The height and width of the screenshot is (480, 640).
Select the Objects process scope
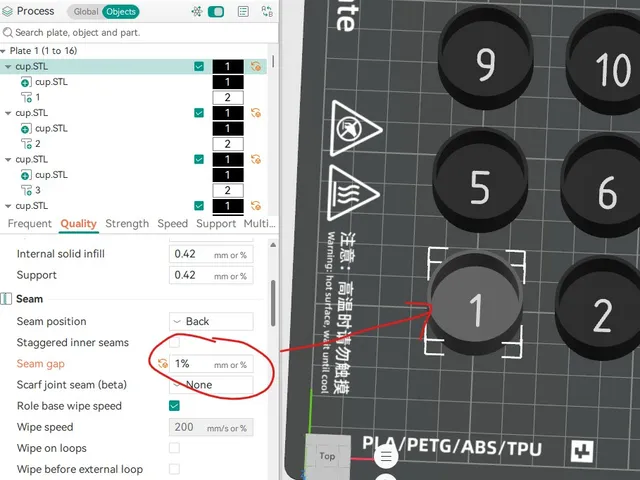point(120,11)
